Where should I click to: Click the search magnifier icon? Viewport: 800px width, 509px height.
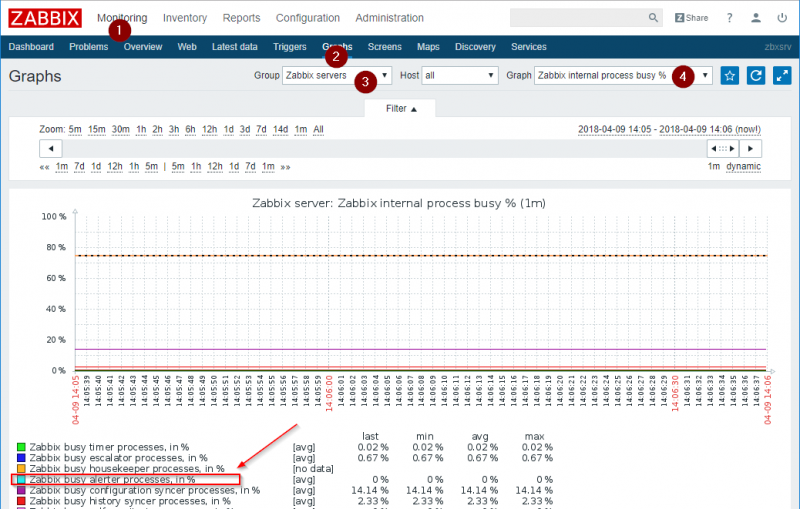pyautogui.click(x=652, y=18)
